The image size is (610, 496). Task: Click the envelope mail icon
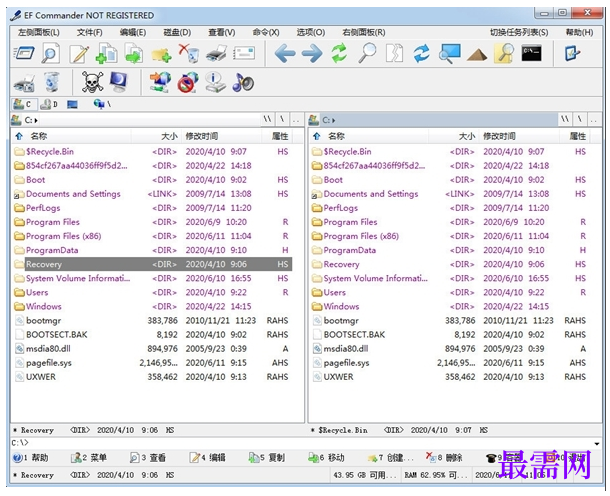coord(244,54)
